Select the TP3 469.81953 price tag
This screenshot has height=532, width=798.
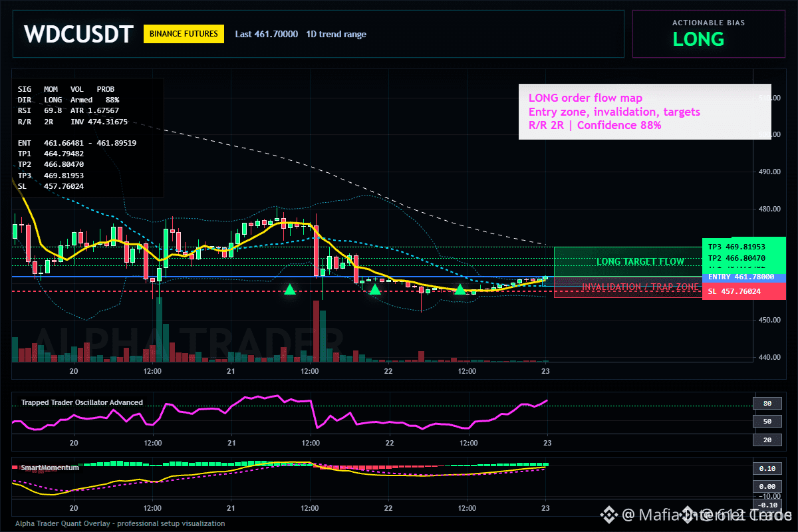[743, 246]
